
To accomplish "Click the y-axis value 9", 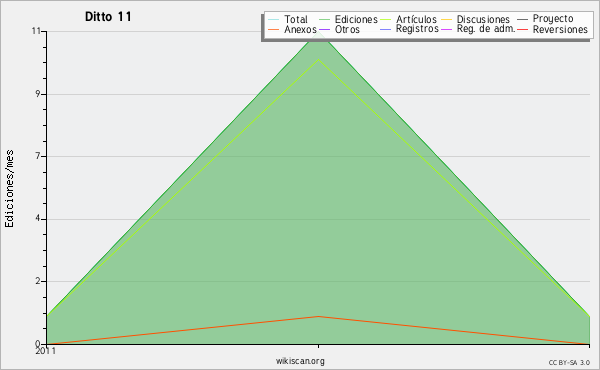I will point(38,94).
